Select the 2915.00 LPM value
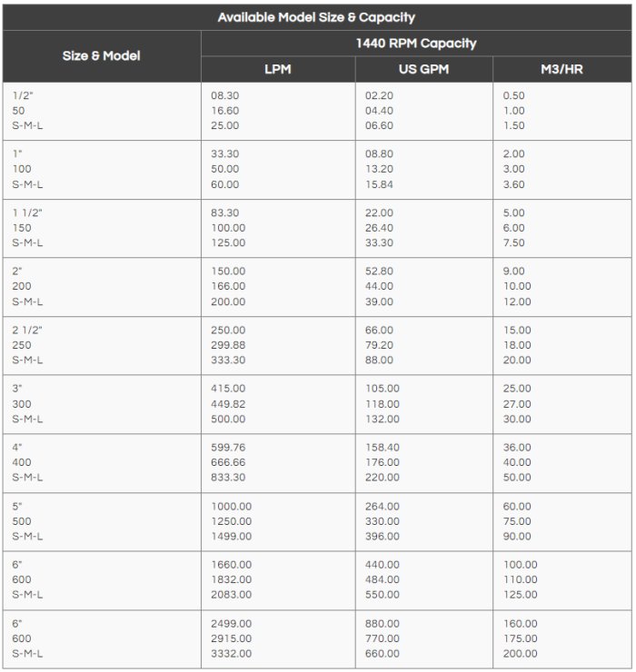 [231, 638]
